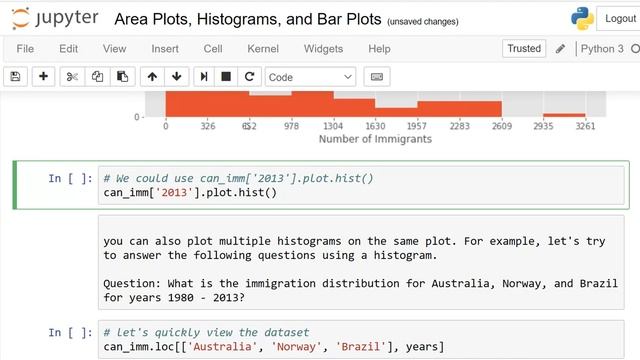
Task: Click into the can_imm.loc code cell
Action: point(361,340)
